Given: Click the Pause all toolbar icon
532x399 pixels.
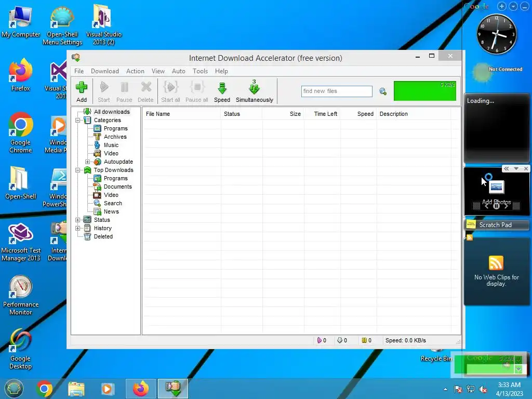Looking at the screenshot, I should (197, 91).
